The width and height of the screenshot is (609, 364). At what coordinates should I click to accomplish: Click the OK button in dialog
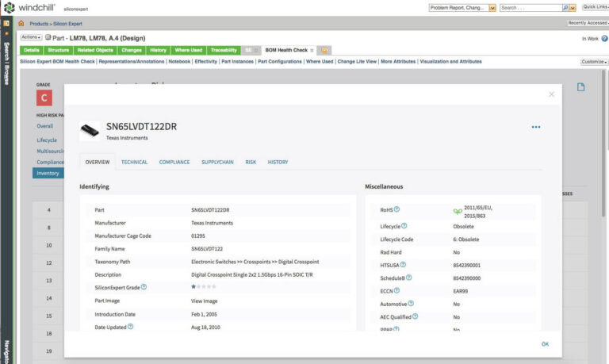click(x=545, y=344)
